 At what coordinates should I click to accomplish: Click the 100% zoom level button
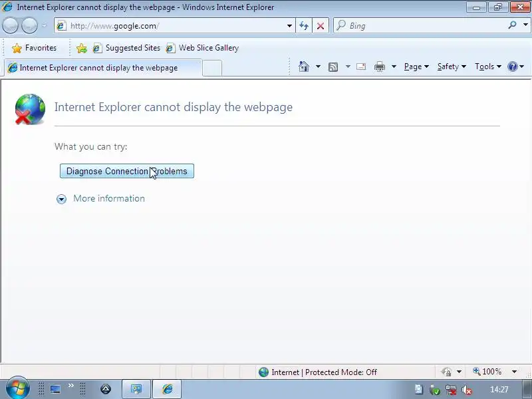(487, 372)
